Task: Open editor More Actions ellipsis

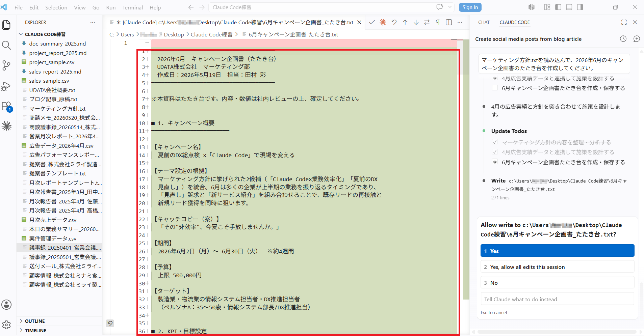Action: (x=460, y=22)
